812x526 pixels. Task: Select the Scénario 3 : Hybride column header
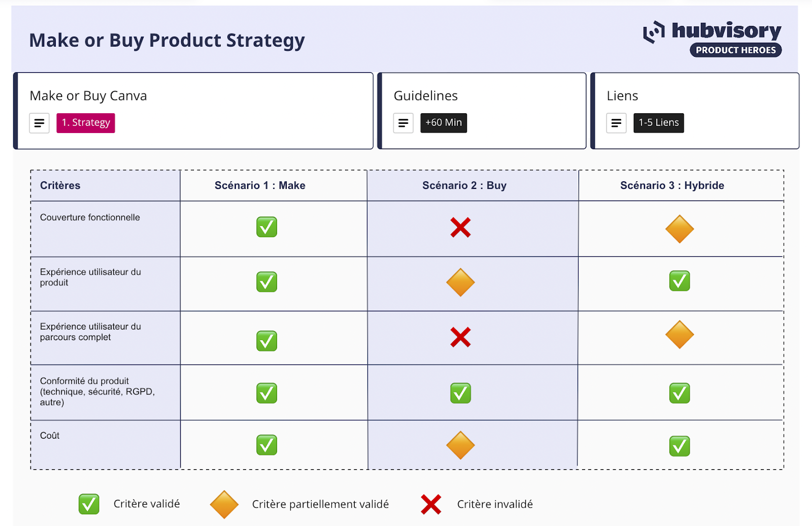click(672, 185)
